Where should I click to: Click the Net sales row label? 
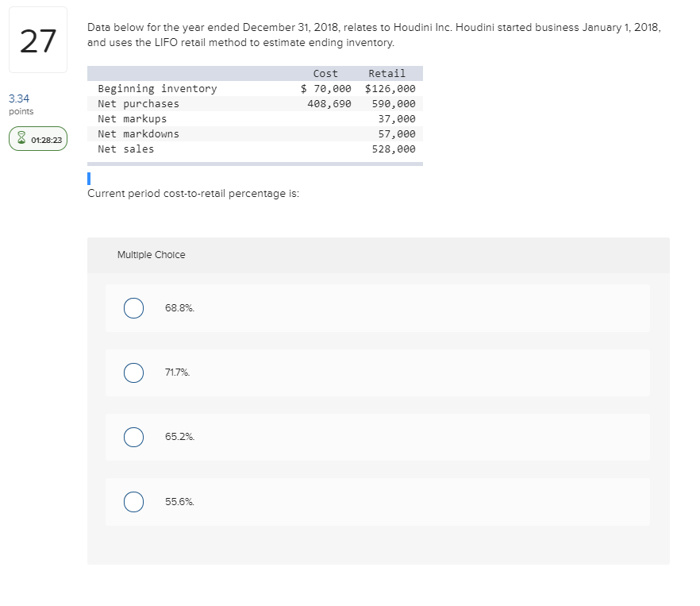[x=125, y=149]
